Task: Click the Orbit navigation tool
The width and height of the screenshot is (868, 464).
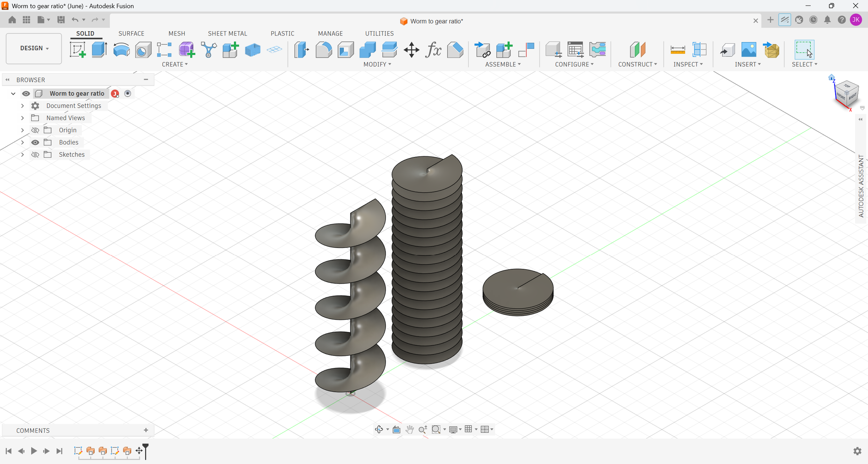Action: click(x=379, y=430)
